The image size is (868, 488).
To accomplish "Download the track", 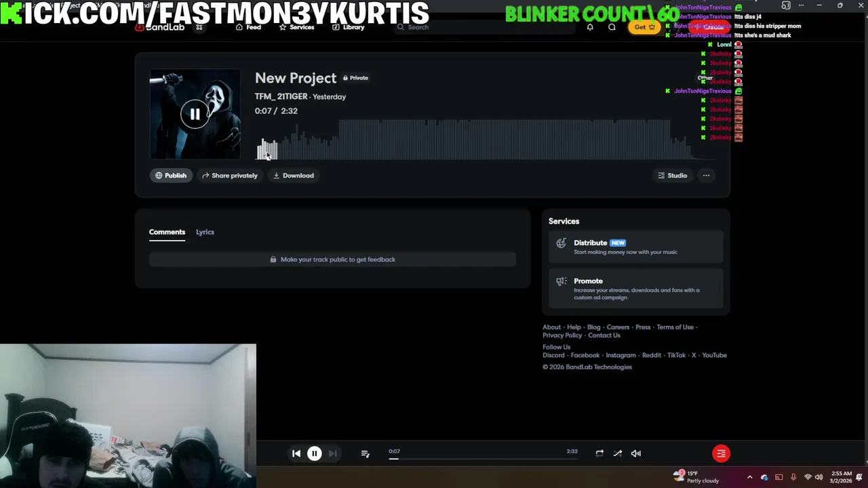I will 294,176.
